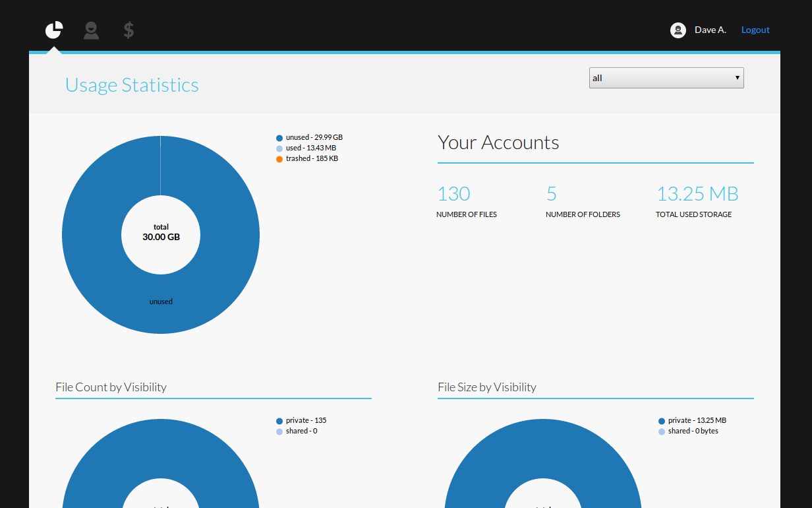
Task: Click the NUMBER OF FOLDERS label
Action: tap(583, 214)
